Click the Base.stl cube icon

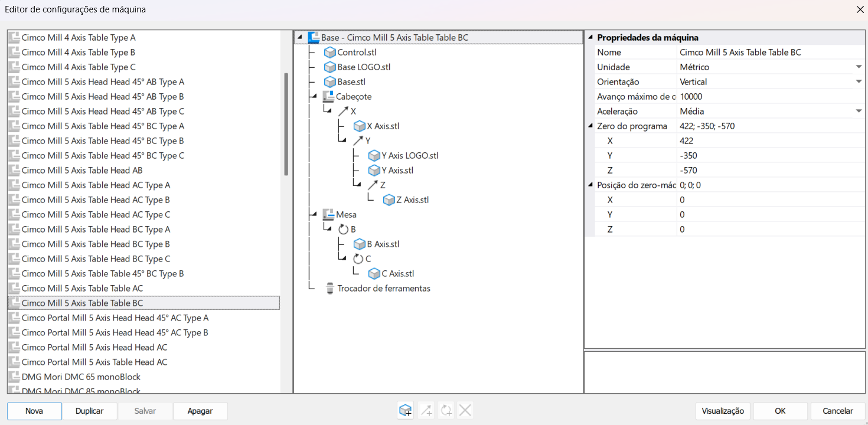[330, 82]
